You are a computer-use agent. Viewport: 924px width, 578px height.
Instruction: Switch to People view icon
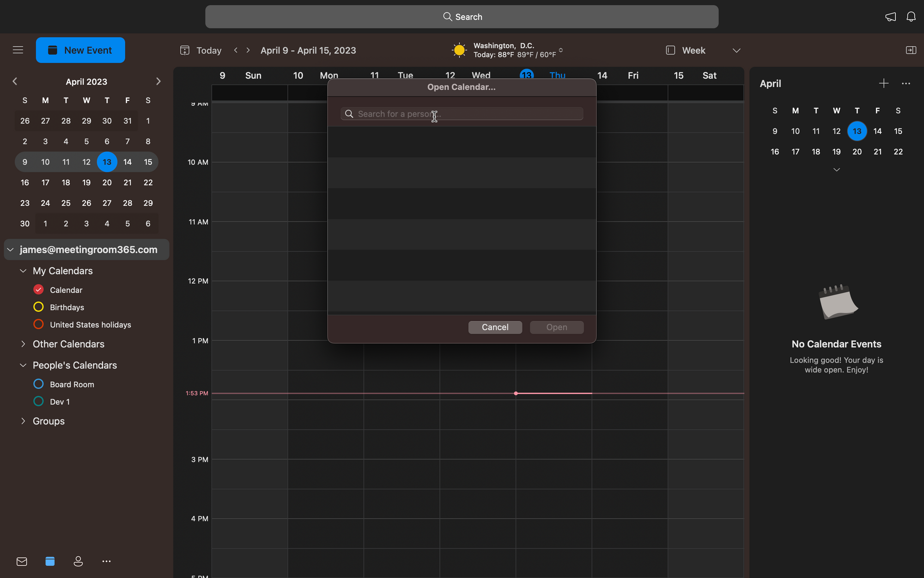coord(78,561)
